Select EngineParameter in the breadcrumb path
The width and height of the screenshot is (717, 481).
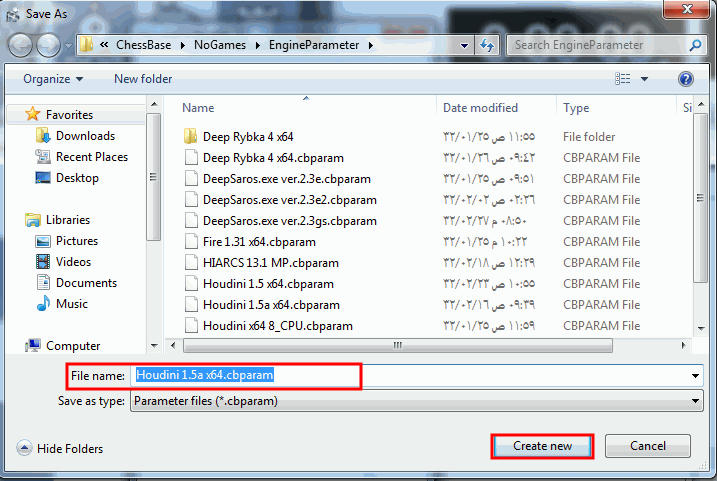314,45
